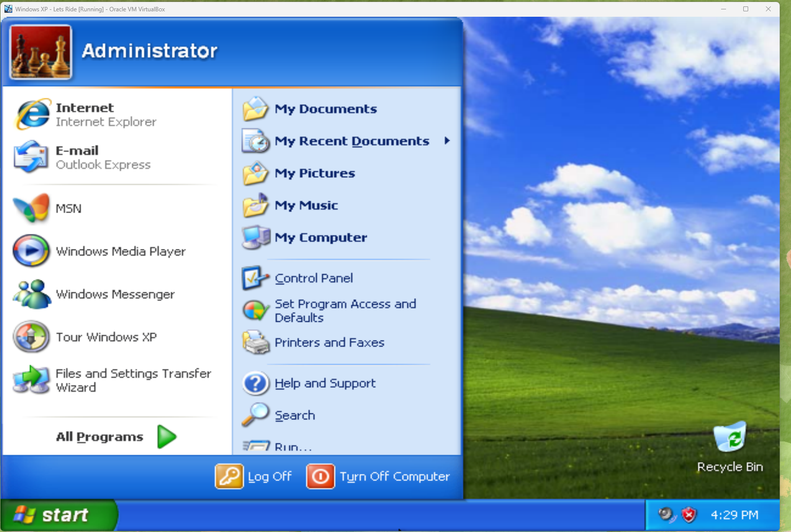Image resolution: width=791 pixels, height=532 pixels.
Task: Choose the My Computer menu label
Action: 321,238
